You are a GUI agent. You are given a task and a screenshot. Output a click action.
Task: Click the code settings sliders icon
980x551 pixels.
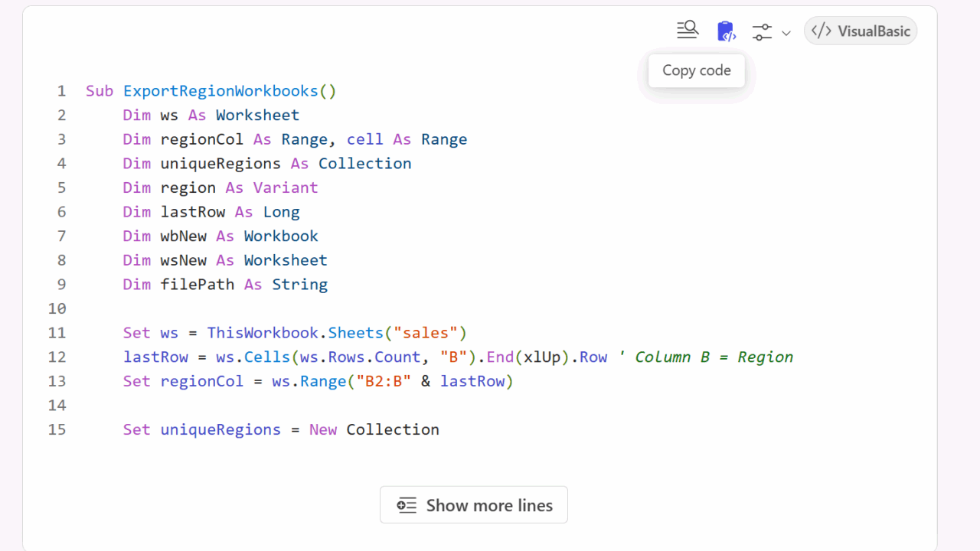click(762, 32)
